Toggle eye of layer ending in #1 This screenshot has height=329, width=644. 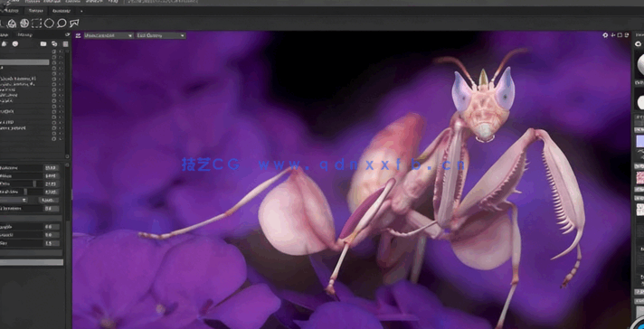pos(62,79)
